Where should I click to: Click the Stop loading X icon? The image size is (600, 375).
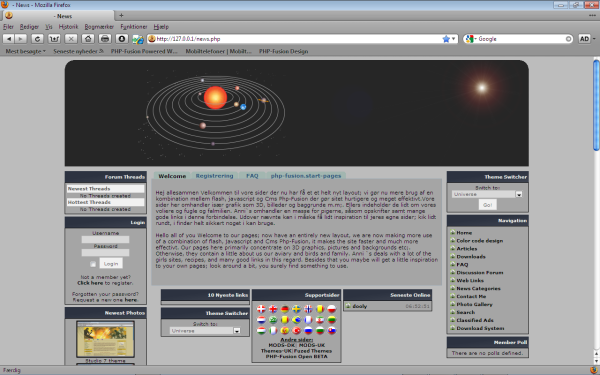[x=71, y=39]
